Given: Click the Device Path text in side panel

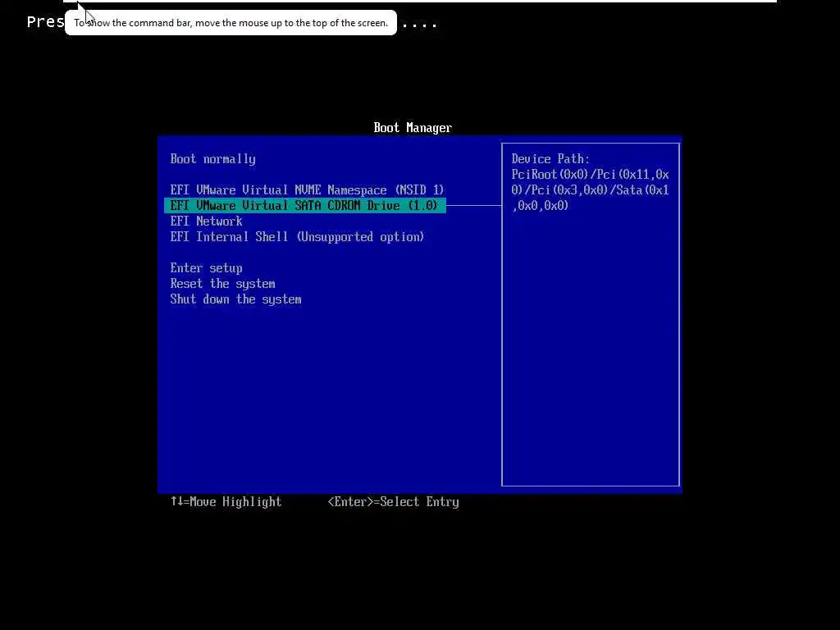Looking at the screenshot, I should tap(550, 159).
